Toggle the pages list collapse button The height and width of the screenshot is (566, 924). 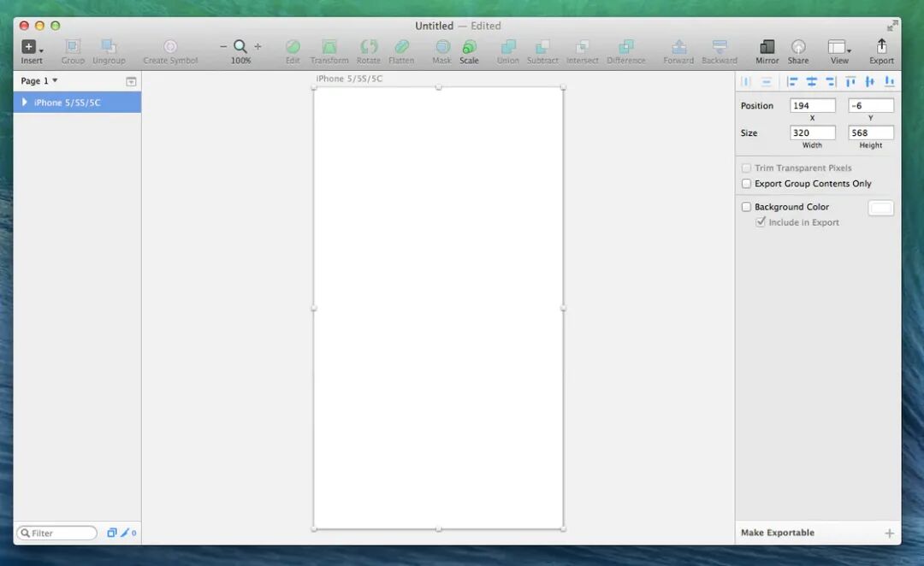[131, 81]
